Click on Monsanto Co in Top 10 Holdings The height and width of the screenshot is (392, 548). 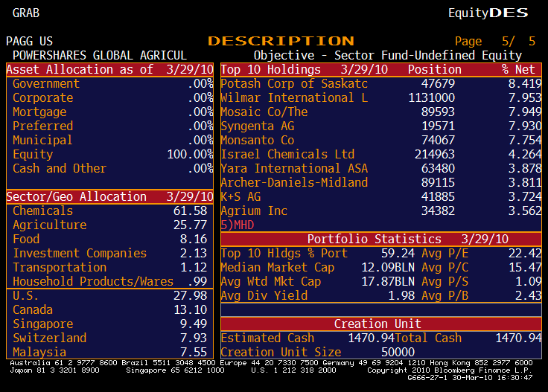(x=257, y=140)
